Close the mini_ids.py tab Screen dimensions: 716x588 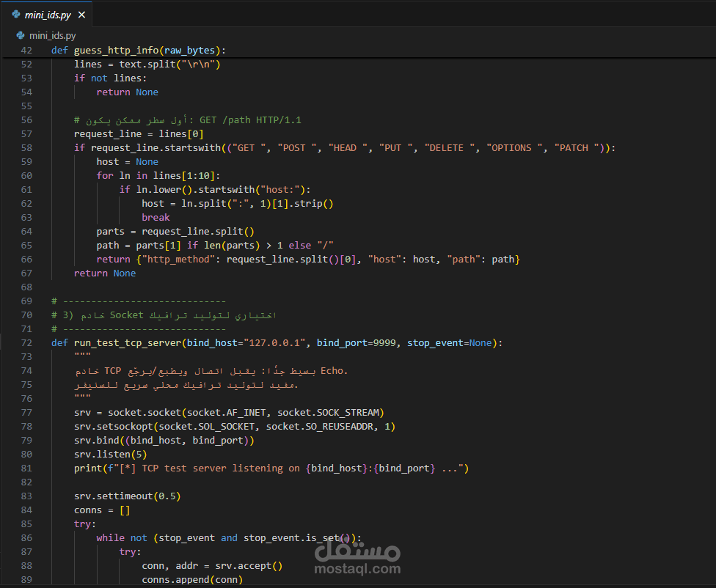tap(81, 15)
